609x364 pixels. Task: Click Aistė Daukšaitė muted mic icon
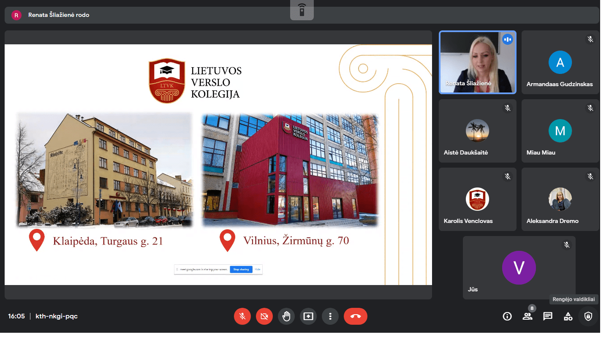(x=508, y=108)
